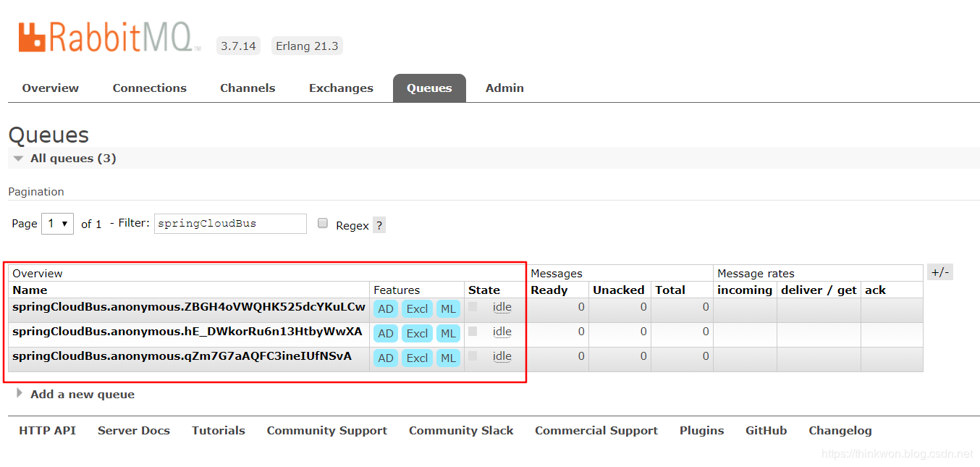Click the +/- column toggle button

tap(939, 272)
